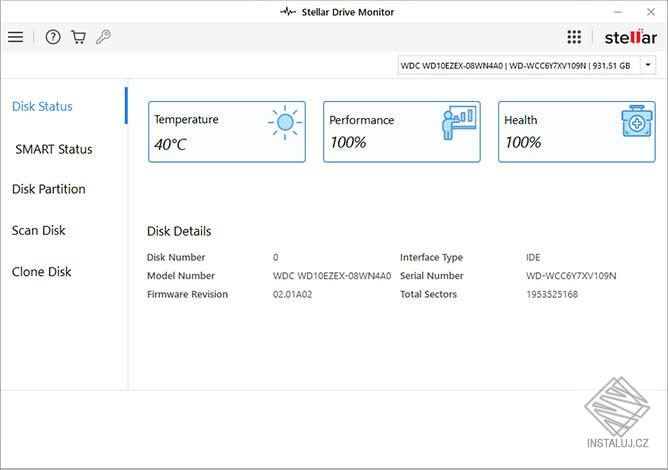The height and width of the screenshot is (470, 668).
Task: Go to Disk Partition section
Action: (49, 189)
